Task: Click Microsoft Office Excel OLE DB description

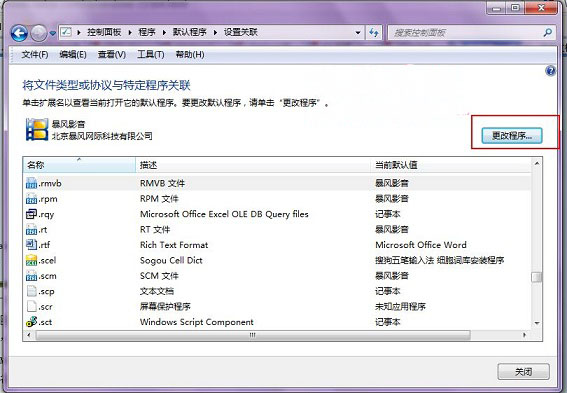Action: coord(224,214)
